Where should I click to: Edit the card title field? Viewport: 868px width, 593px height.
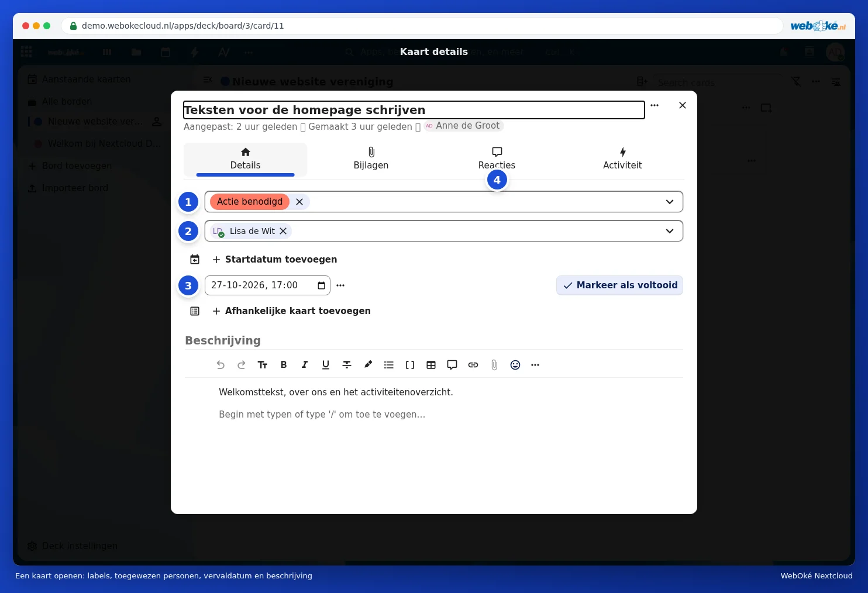tap(414, 110)
